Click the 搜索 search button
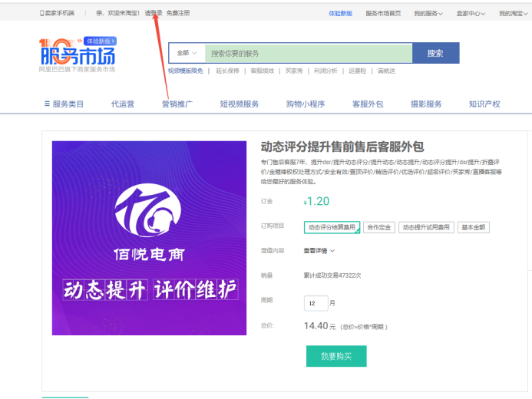This screenshot has height=399, width=532. point(435,53)
